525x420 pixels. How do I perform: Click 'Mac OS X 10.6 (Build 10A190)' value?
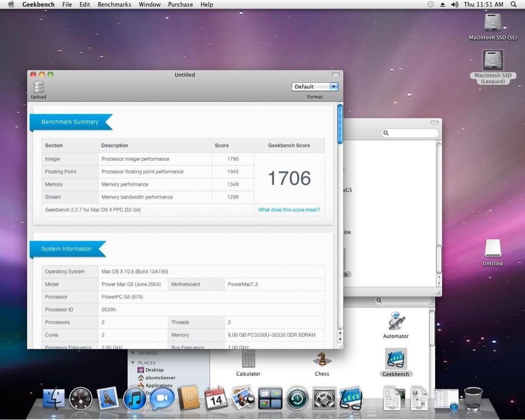tap(135, 271)
